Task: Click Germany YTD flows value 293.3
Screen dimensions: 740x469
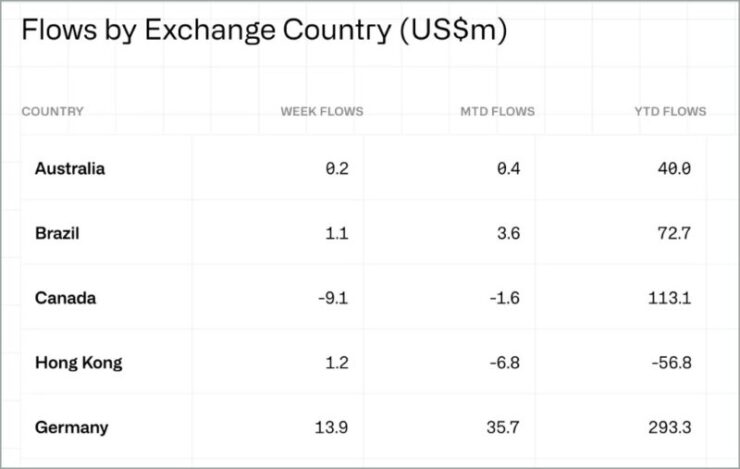Action: click(x=670, y=427)
